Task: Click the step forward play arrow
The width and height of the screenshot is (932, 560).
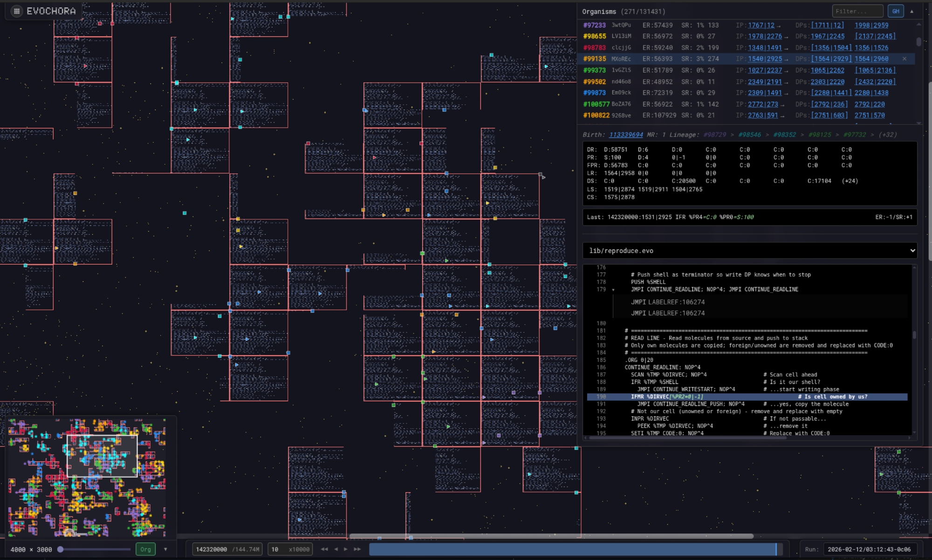Action: tap(346, 549)
